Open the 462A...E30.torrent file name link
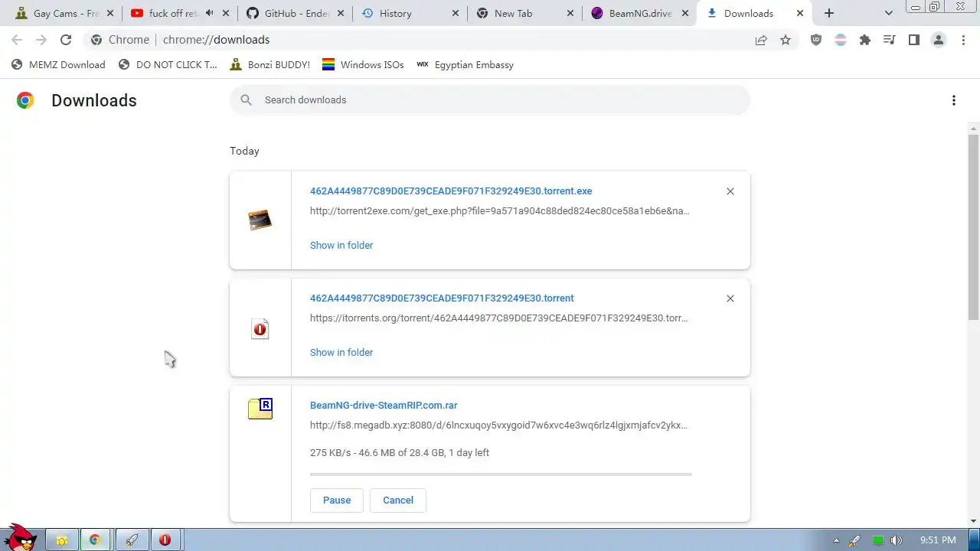 pyautogui.click(x=442, y=298)
